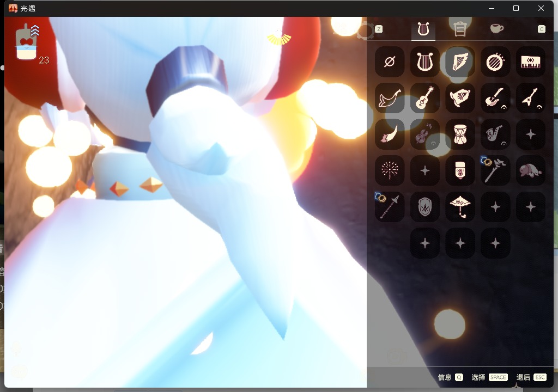Select the piano keyboard instrument

pos(531,62)
